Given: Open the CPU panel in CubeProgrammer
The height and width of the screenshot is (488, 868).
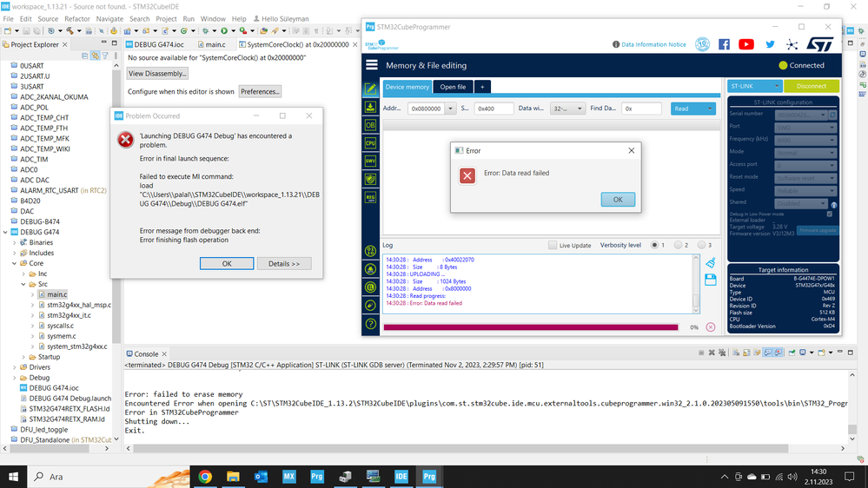Looking at the screenshot, I should [x=370, y=143].
